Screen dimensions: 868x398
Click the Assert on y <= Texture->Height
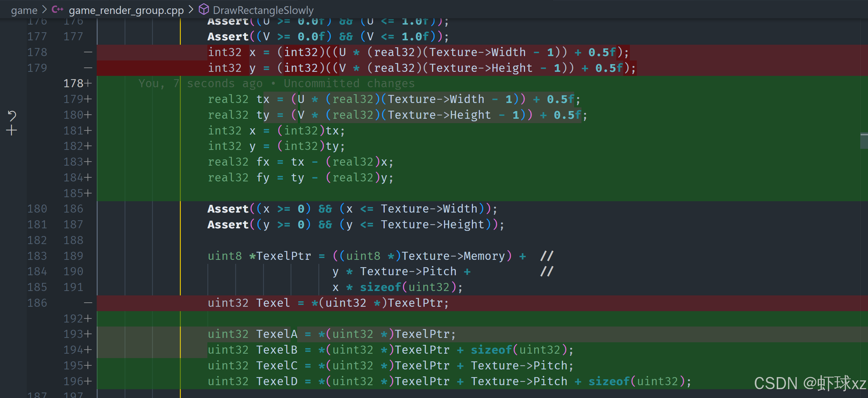pyautogui.click(x=356, y=225)
